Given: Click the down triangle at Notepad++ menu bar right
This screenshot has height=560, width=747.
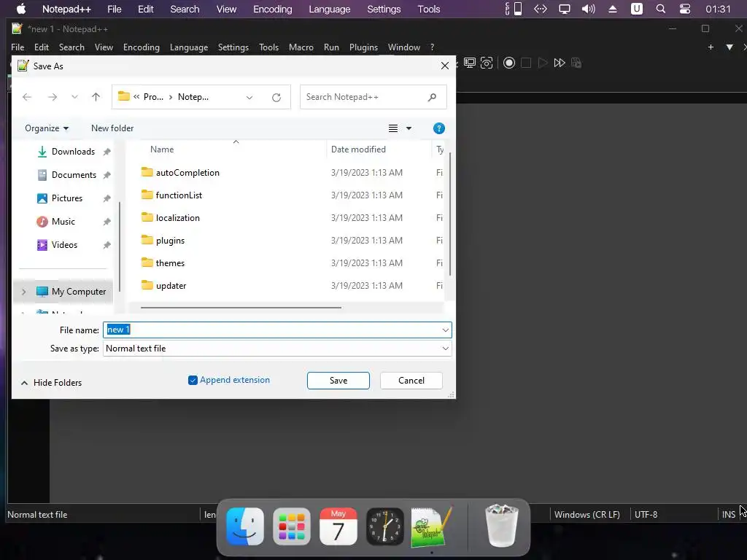Looking at the screenshot, I should tap(729, 47).
